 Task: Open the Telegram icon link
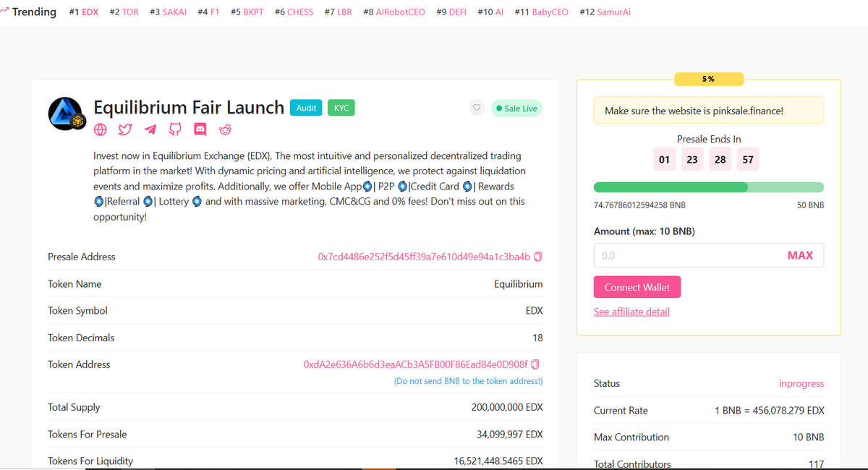pos(150,130)
